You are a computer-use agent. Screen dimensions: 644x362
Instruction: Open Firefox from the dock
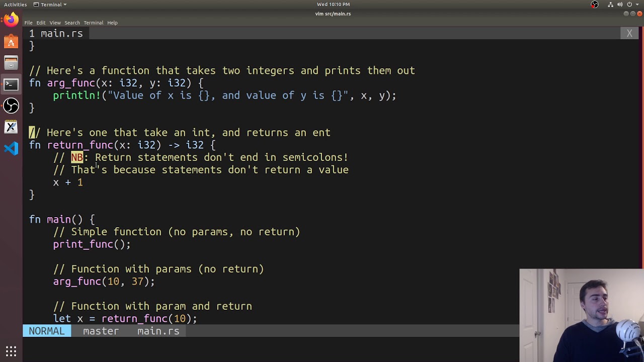11,20
